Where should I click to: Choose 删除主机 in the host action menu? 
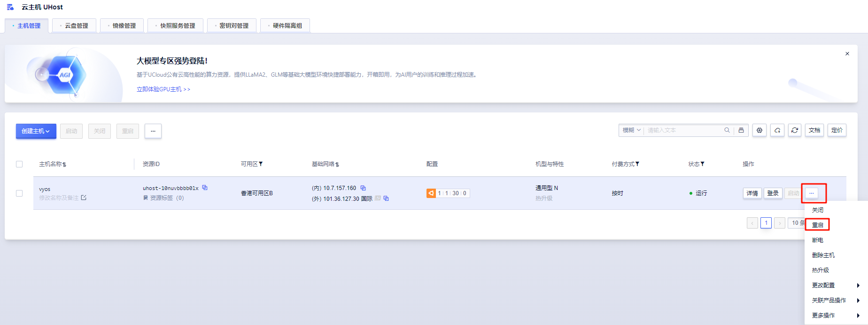(x=823, y=255)
